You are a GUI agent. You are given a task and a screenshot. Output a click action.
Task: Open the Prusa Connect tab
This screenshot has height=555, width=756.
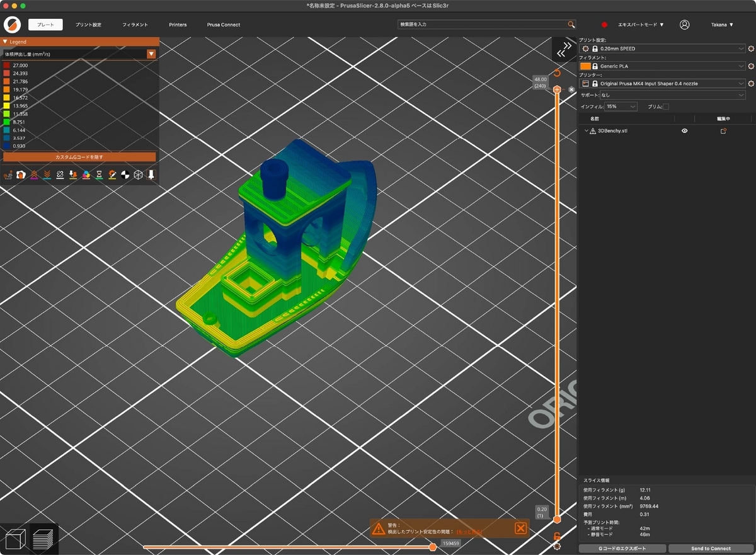coord(224,25)
